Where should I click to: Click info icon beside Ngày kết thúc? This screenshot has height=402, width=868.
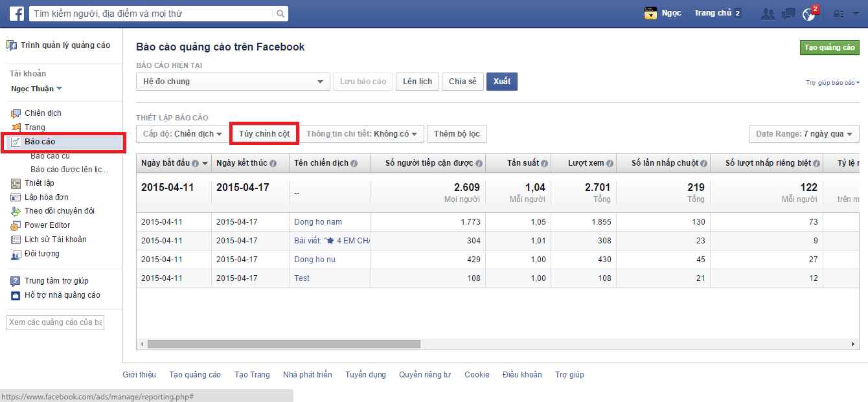click(x=273, y=164)
